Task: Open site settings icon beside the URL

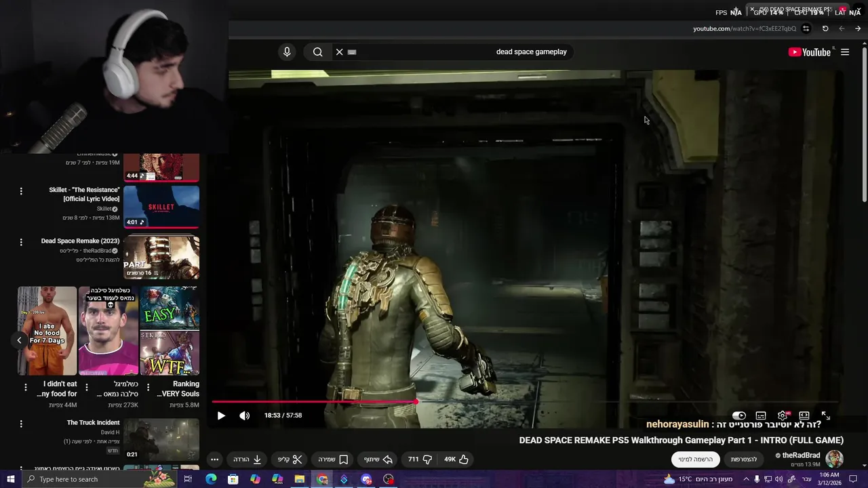Action: pyautogui.click(x=806, y=28)
